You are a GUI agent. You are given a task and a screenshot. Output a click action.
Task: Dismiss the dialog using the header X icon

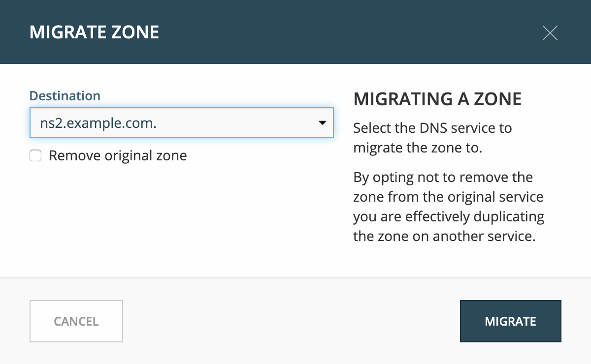[550, 33]
